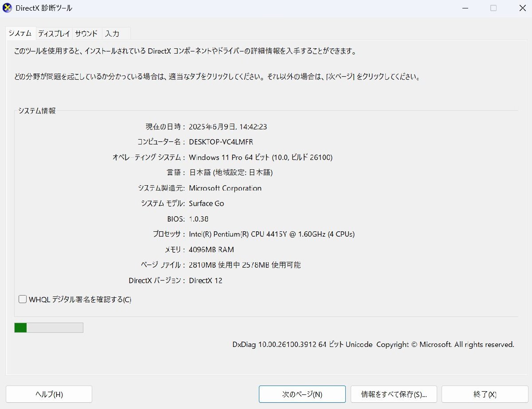Click the DirectX diagnostic tool title icon
This screenshot has width=532, height=409.
point(7,8)
